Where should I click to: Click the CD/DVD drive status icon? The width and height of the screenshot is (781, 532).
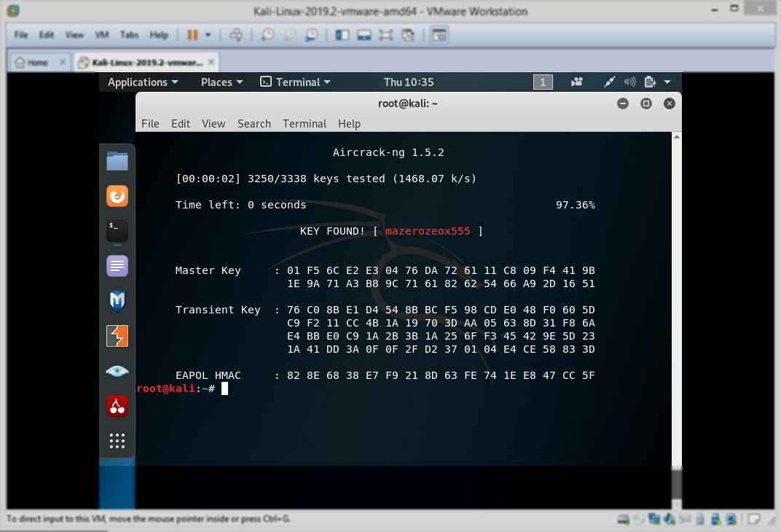(638, 520)
